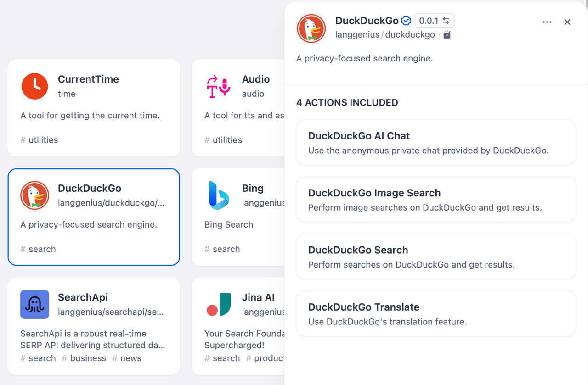Click the DuckDuckGo logo in detail panel

(x=311, y=28)
